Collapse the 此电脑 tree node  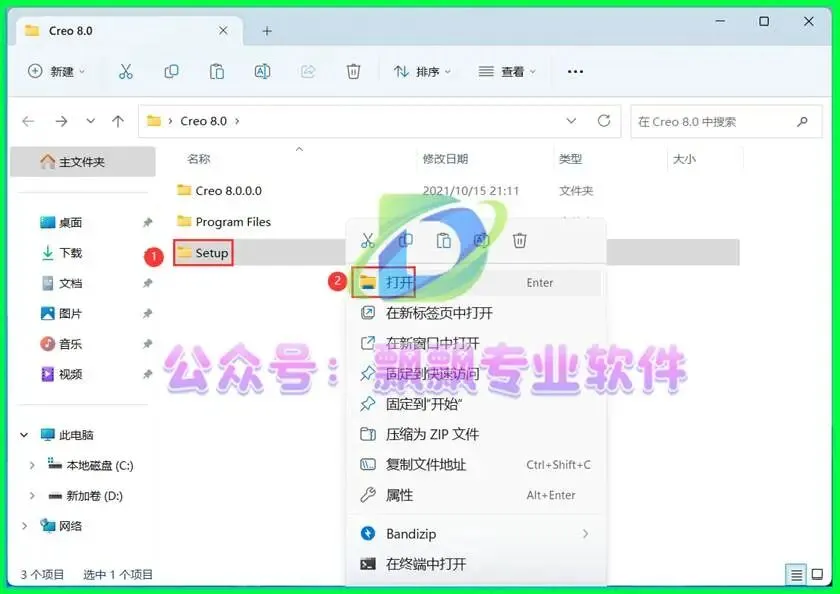(x=24, y=435)
